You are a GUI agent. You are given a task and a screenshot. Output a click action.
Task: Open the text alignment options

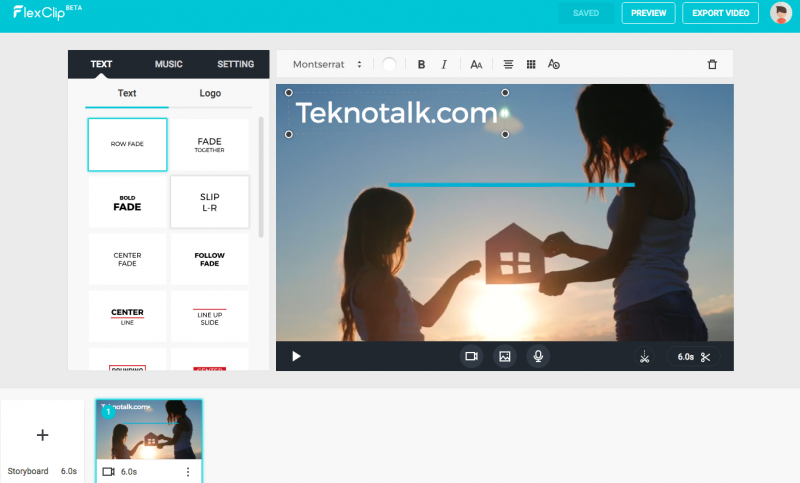pos(508,64)
